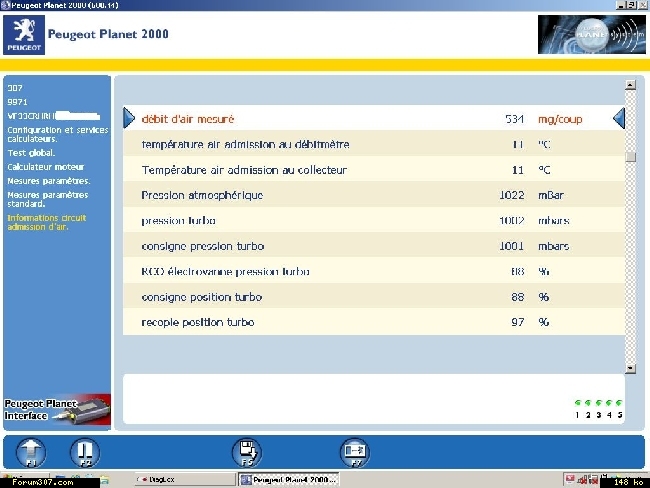The height and width of the screenshot is (488, 650).
Task: Open Mesures paramètres link
Action: (x=49, y=181)
